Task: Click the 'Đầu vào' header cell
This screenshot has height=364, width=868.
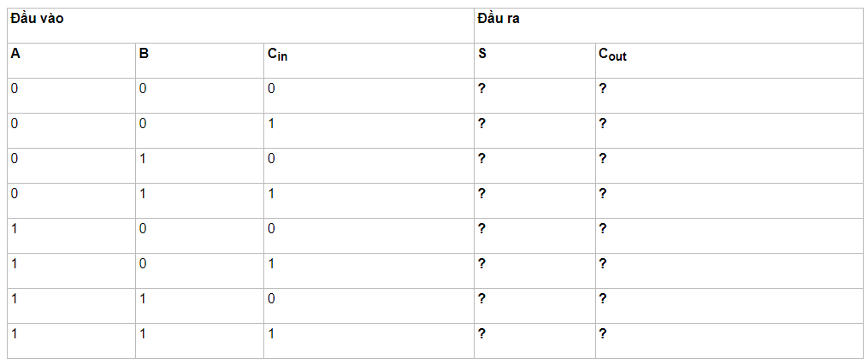Action: click(x=240, y=26)
